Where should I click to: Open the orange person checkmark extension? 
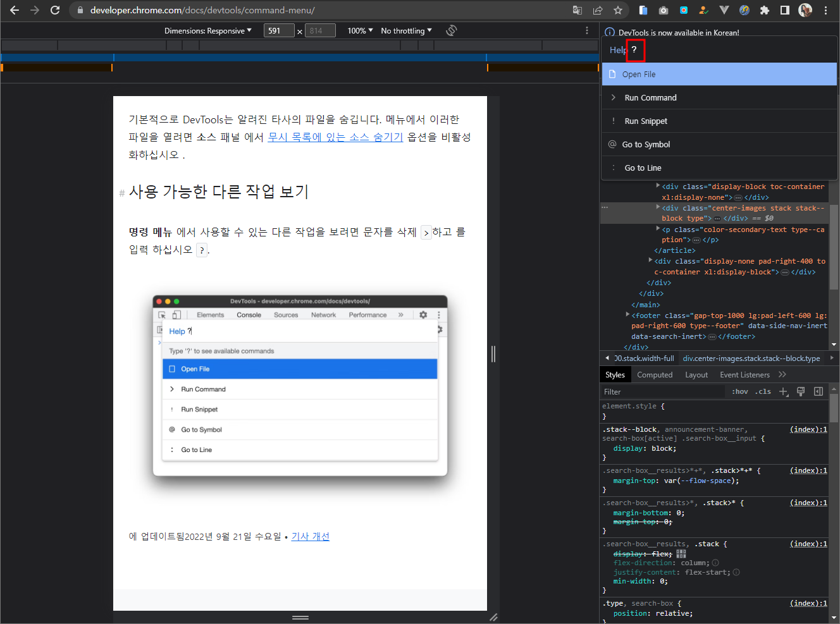[x=704, y=10]
